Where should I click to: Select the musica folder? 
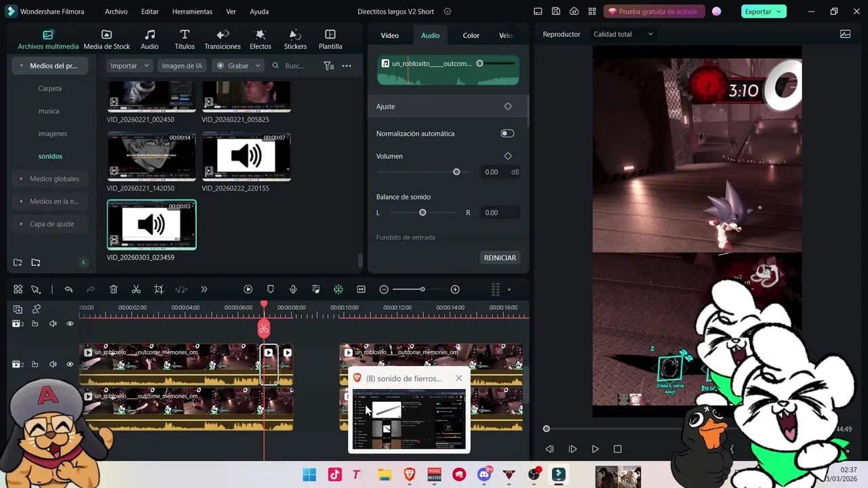(x=49, y=111)
